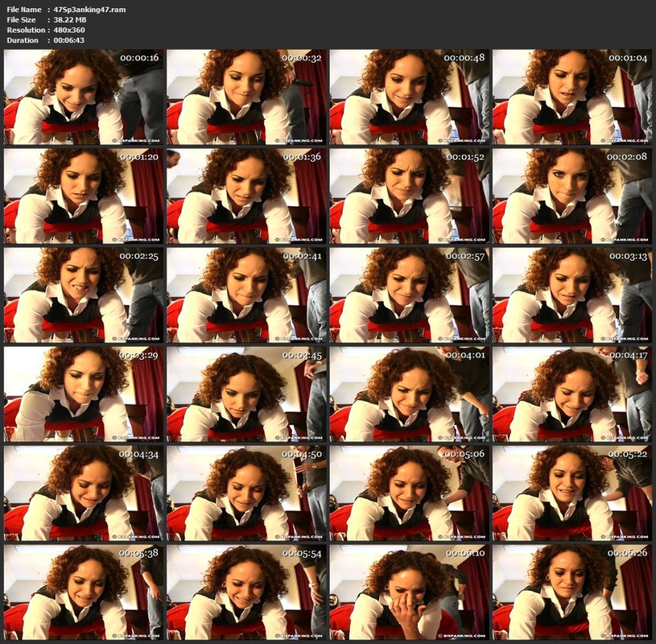Pick the thumbnail timestamped 00:04:01
Image resolution: width=656 pixels, height=644 pixels.
pyautogui.click(x=410, y=394)
